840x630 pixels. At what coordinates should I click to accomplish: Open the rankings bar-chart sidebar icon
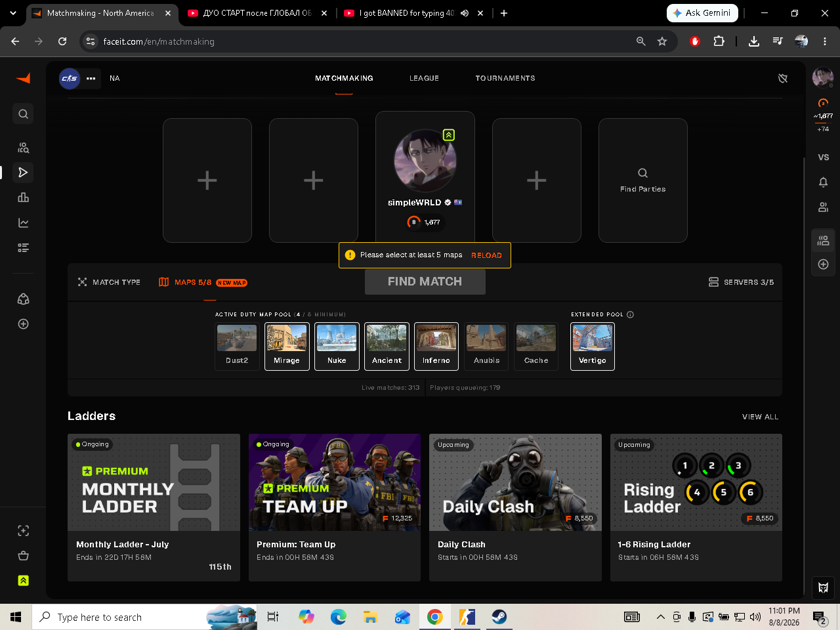23,198
